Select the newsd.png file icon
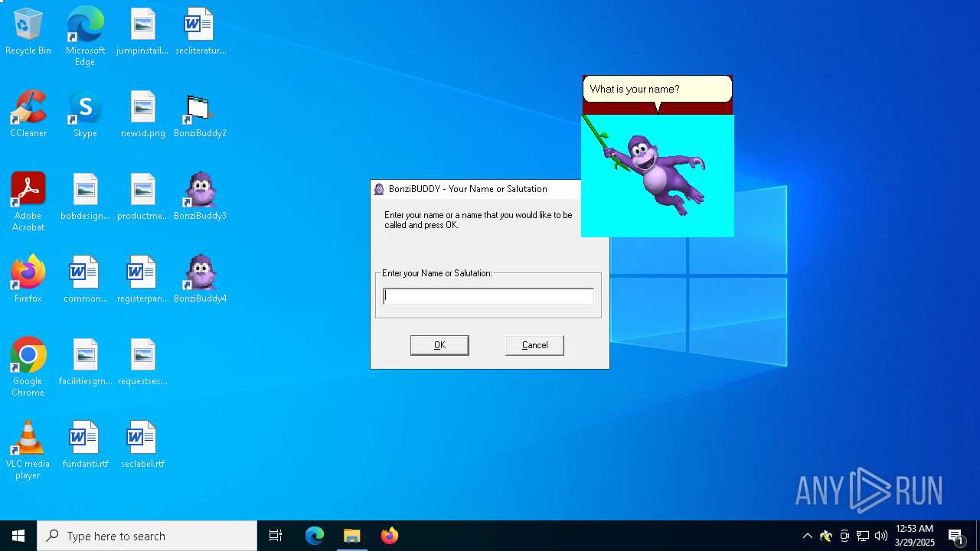Image resolution: width=980 pixels, height=551 pixels. click(x=142, y=114)
